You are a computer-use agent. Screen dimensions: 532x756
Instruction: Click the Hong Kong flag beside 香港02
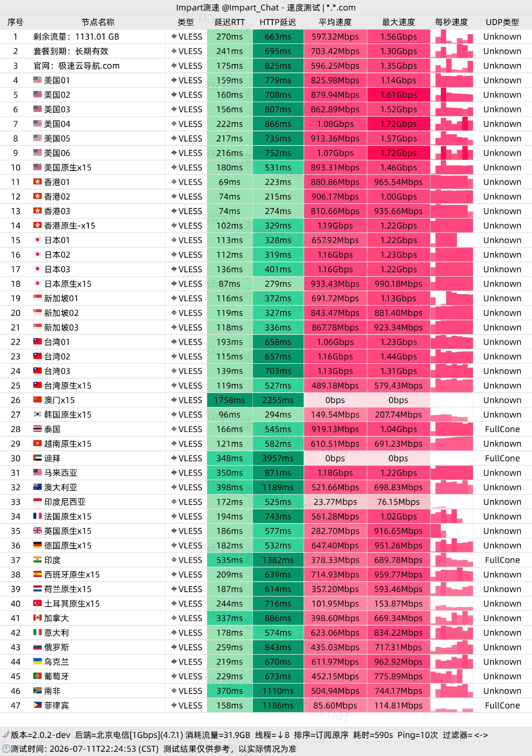coord(37,196)
